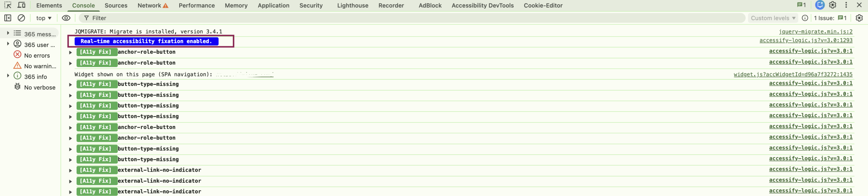This screenshot has width=868, height=196.
Task: Open the console settings gear
Action: click(860, 18)
